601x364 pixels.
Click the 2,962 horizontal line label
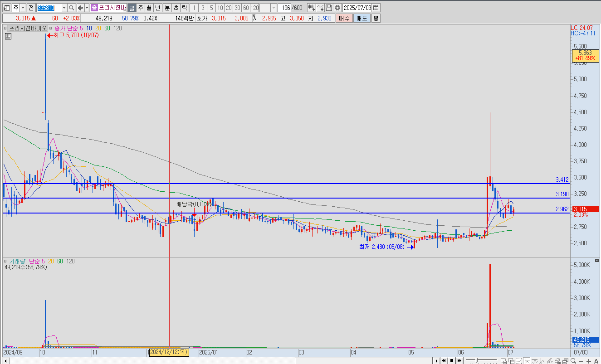pos(562,209)
